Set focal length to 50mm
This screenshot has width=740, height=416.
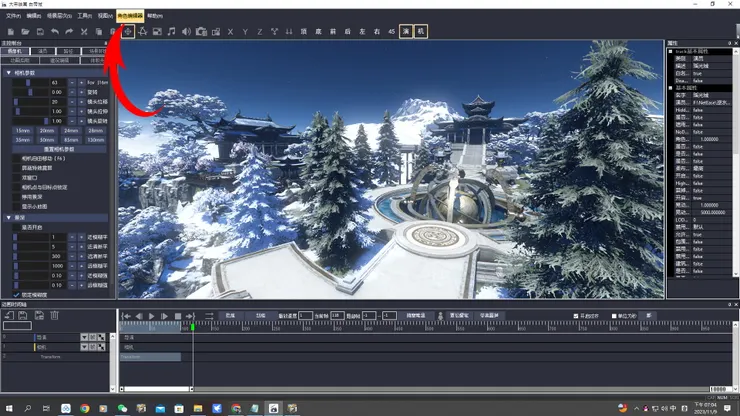(x=47, y=140)
